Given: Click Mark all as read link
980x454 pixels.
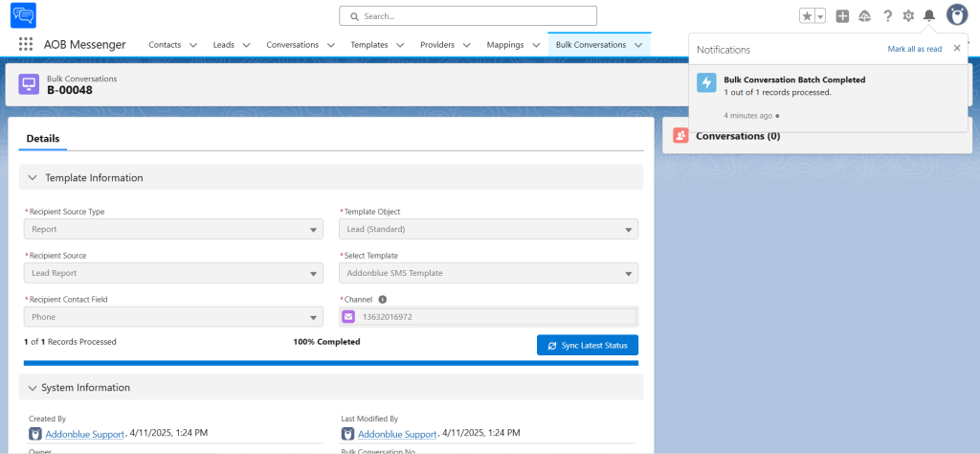Looking at the screenshot, I should (x=914, y=49).
